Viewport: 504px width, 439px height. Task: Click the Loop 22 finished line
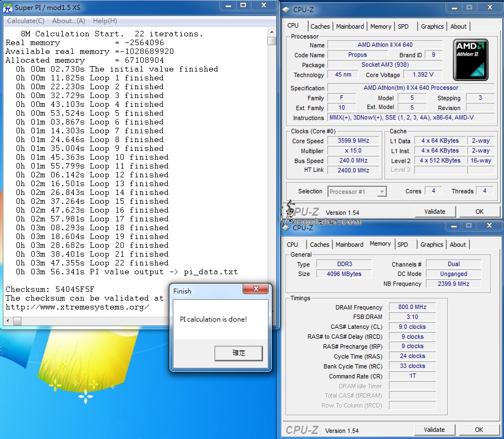(x=92, y=263)
